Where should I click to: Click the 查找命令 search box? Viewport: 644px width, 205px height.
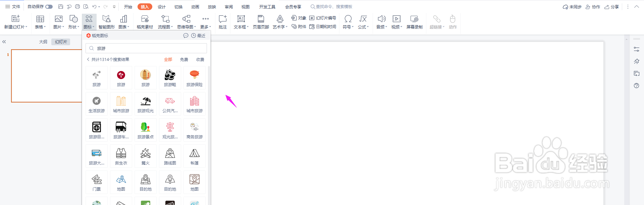pos(332,7)
